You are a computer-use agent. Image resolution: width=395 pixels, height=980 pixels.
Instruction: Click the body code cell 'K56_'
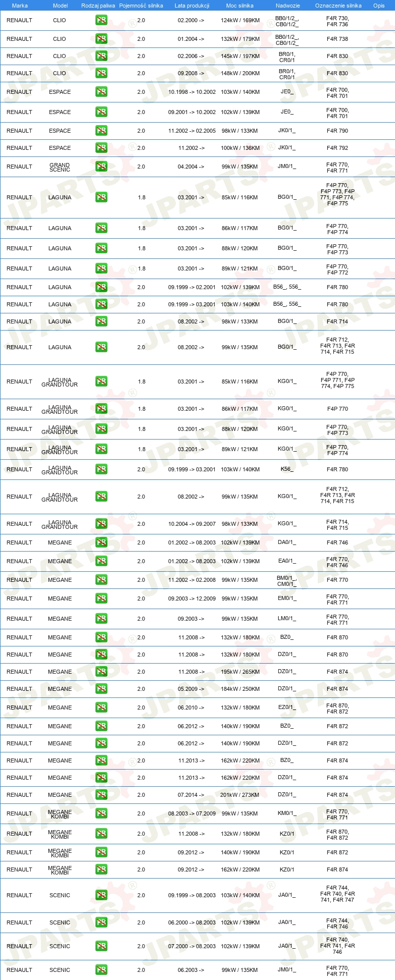287,469
